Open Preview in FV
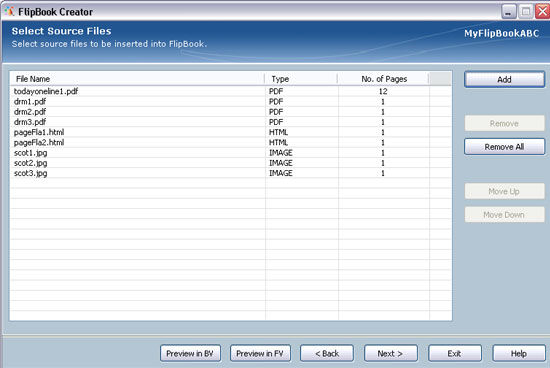The image size is (550, 368). [x=260, y=353]
